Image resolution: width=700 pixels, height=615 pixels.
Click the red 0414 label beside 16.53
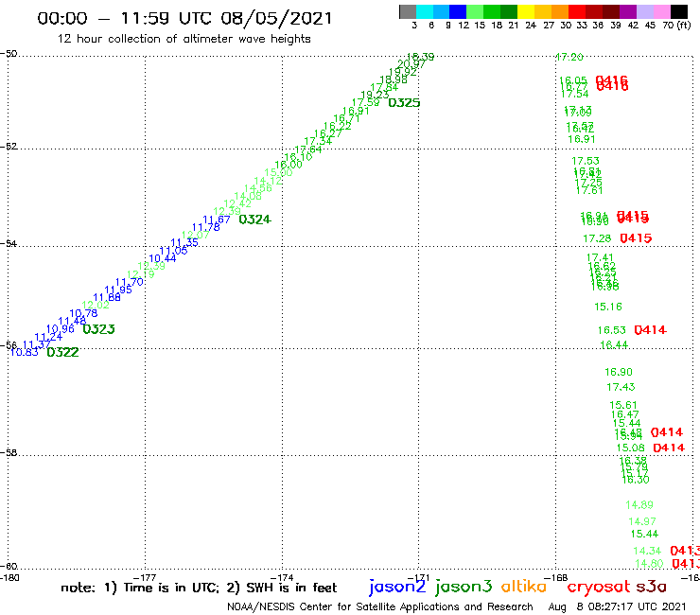coord(651,330)
